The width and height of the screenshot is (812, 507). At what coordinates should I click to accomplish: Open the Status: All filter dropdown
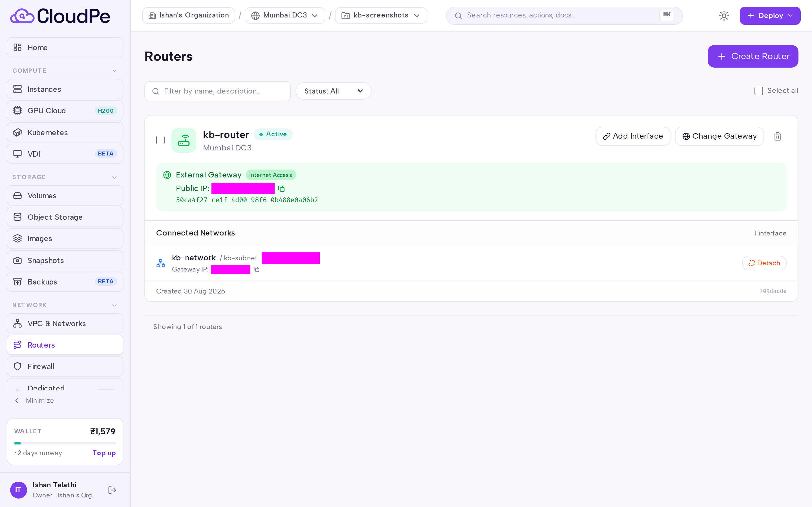click(333, 91)
